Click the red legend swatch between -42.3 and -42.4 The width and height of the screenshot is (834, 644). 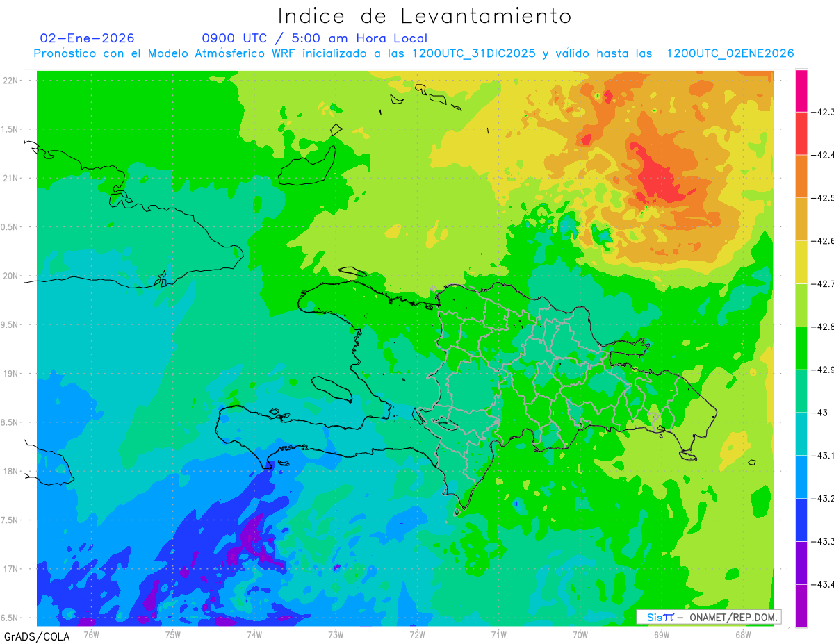pyautogui.click(x=801, y=133)
